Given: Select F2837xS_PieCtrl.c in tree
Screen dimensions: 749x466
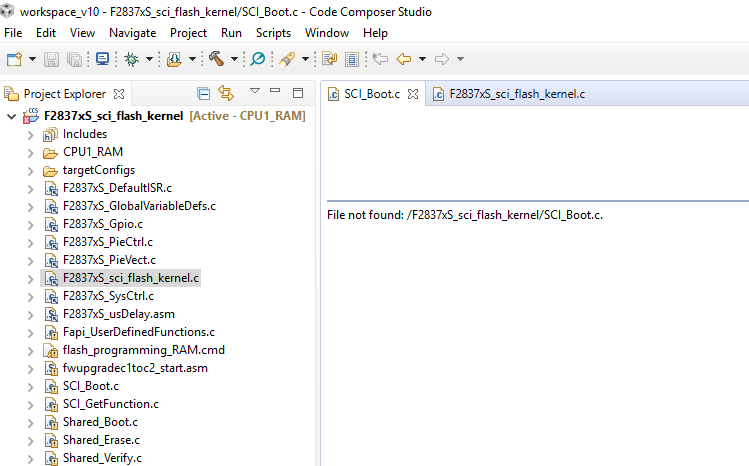Looking at the screenshot, I should [107, 242].
